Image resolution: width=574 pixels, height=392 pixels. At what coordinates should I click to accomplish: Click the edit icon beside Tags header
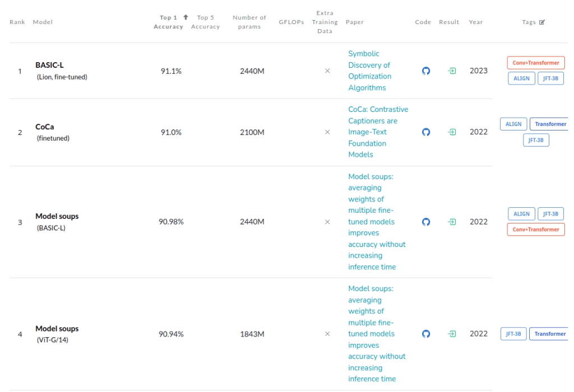tap(541, 22)
